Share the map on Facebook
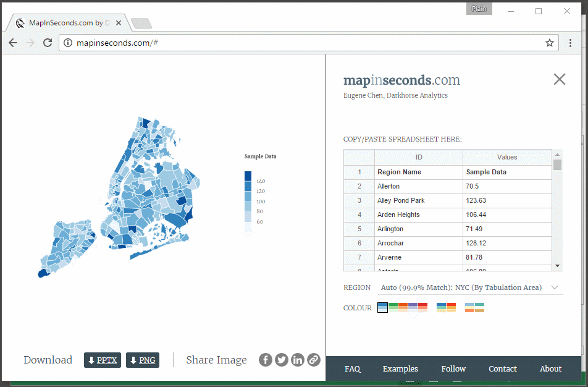588x387 pixels. point(266,359)
